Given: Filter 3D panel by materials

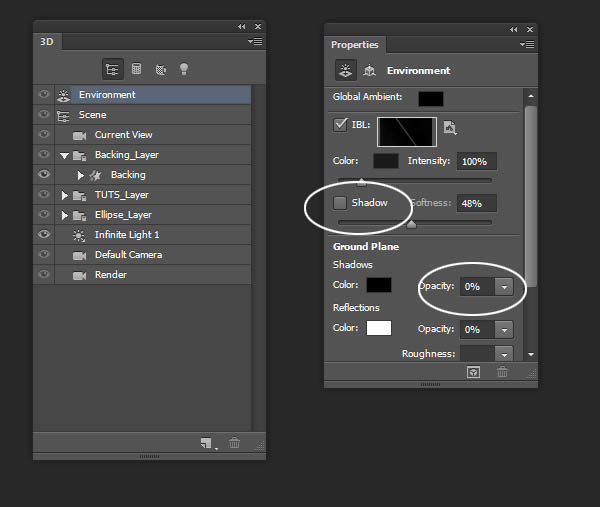Looking at the screenshot, I should pyautogui.click(x=161, y=70).
